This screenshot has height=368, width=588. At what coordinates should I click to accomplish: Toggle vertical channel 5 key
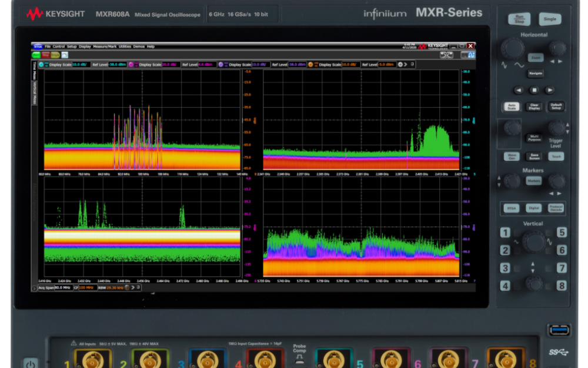click(x=562, y=233)
